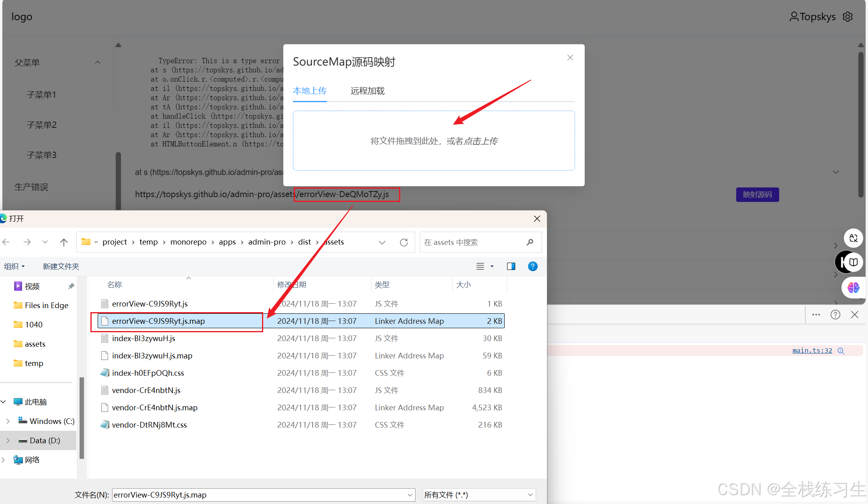
Task: Open the 所有文件 (*.*) file type dropdown
Action: [479, 495]
